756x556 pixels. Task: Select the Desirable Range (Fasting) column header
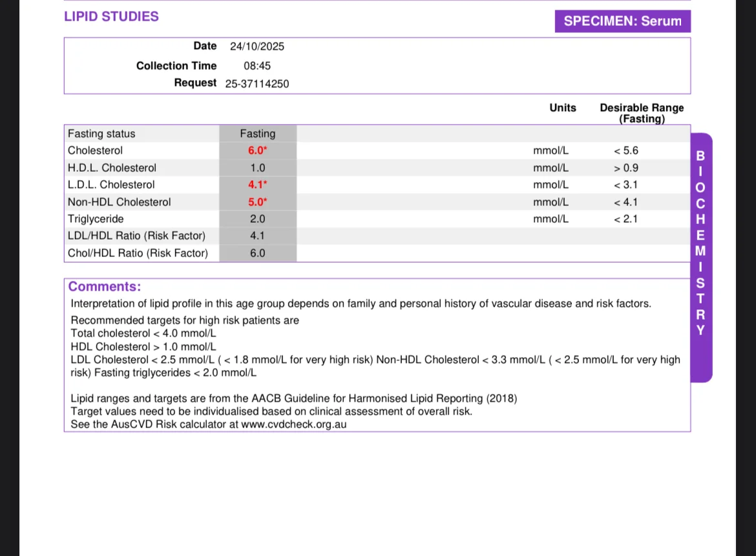click(642, 113)
